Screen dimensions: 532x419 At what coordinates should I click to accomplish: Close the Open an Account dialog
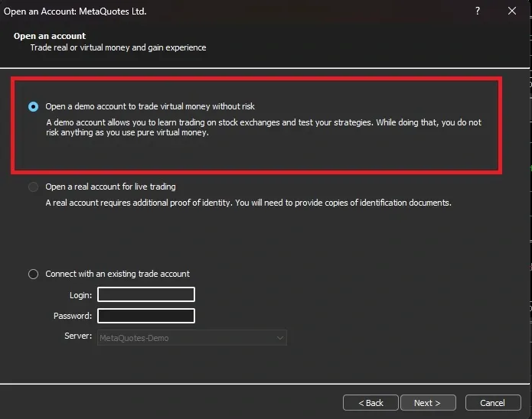pyautogui.click(x=512, y=11)
